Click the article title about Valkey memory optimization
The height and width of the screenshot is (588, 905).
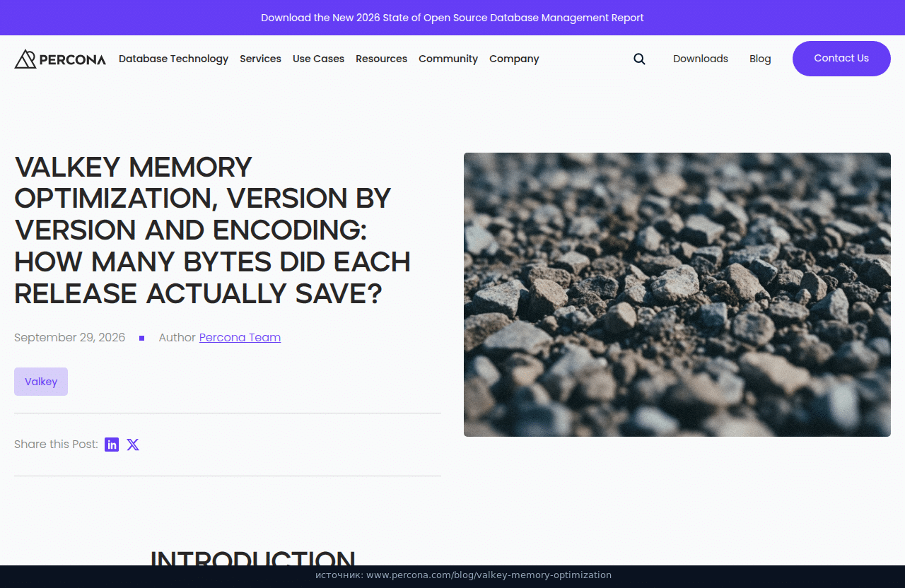(213, 230)
